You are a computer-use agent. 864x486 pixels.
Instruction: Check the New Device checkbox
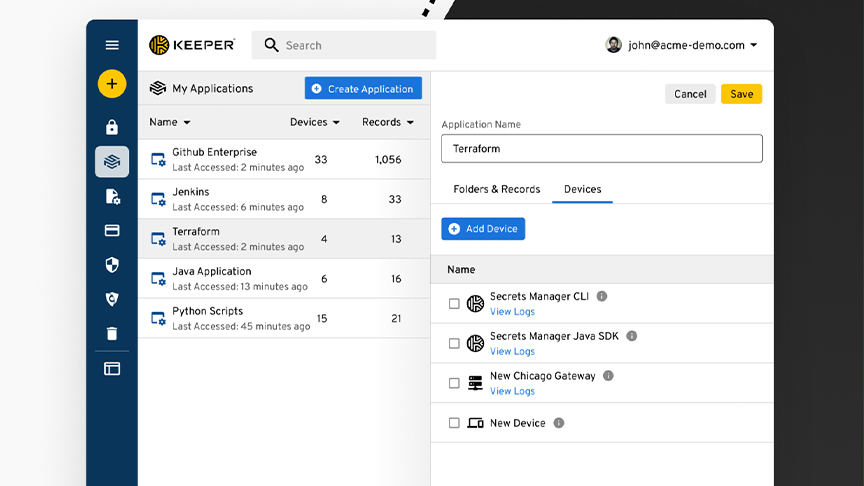[454, 423]
